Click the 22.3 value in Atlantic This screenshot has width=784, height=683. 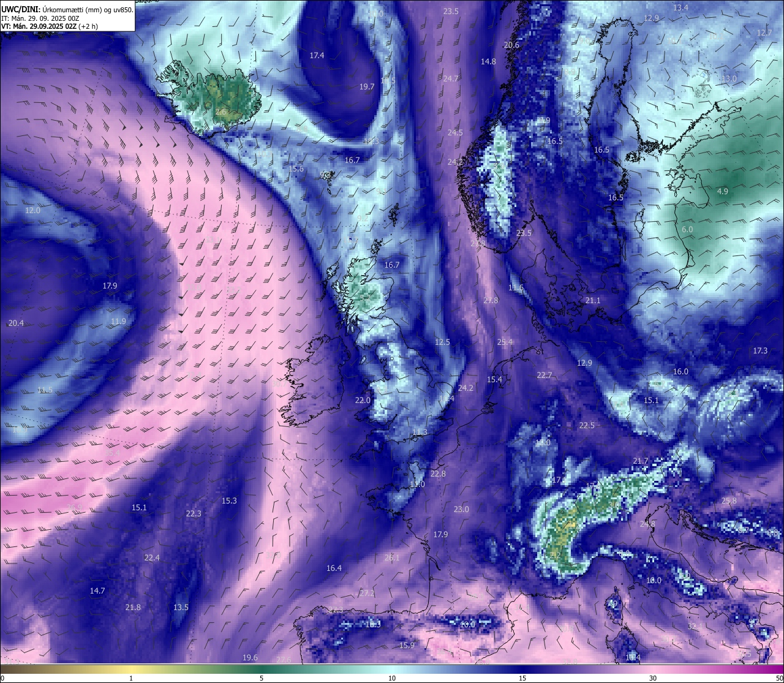coord(194,514)
